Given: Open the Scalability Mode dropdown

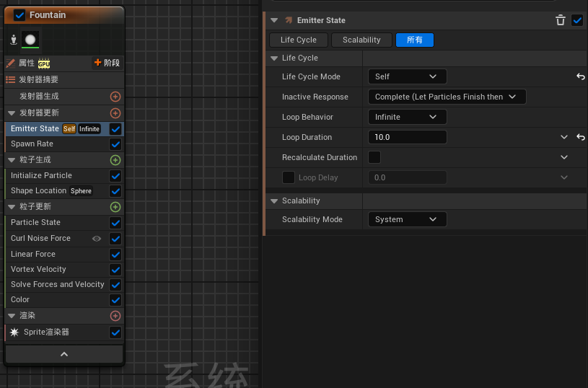Looking at the screenshot, I should [407, 219].
